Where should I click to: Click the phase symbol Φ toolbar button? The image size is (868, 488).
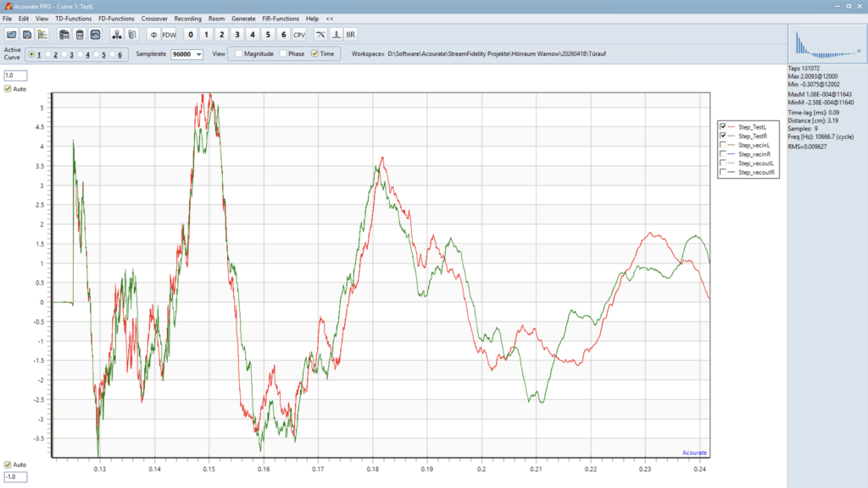153,35
